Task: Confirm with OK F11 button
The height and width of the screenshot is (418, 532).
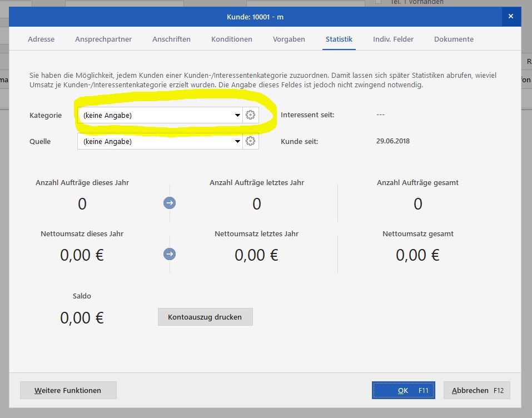Action: 404,390
